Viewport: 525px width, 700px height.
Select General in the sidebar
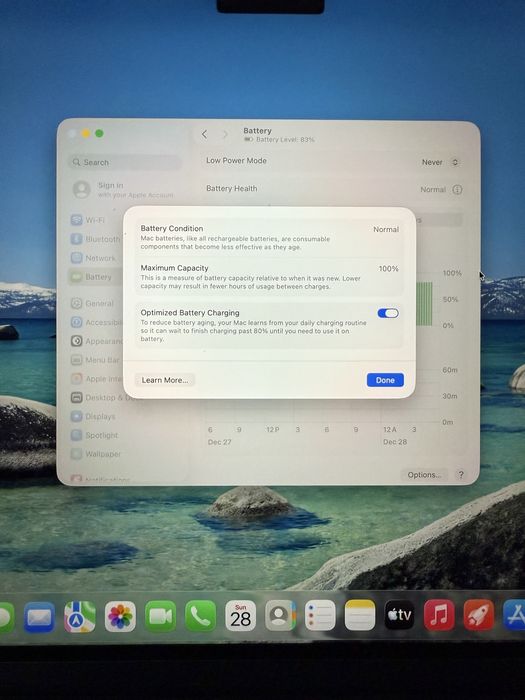[x=92, y=303]
